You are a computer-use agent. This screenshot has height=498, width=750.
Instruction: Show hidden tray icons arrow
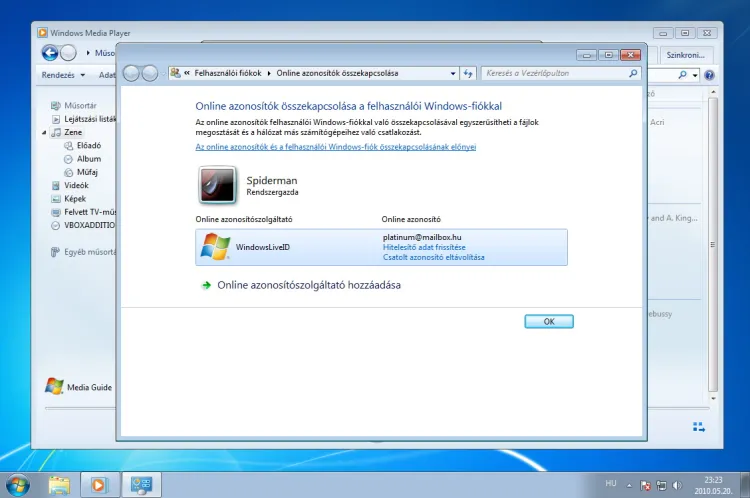click(x=630, y=485)
